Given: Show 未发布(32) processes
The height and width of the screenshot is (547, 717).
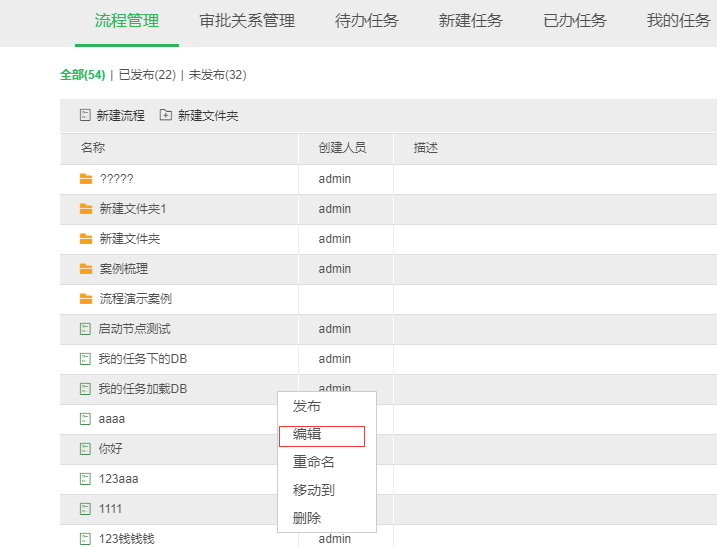Looking at the screenshot, I should tap(217, 75).
